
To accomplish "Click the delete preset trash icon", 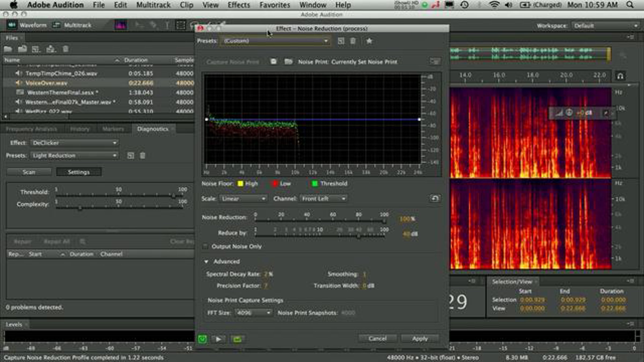I will pos(353,41).
